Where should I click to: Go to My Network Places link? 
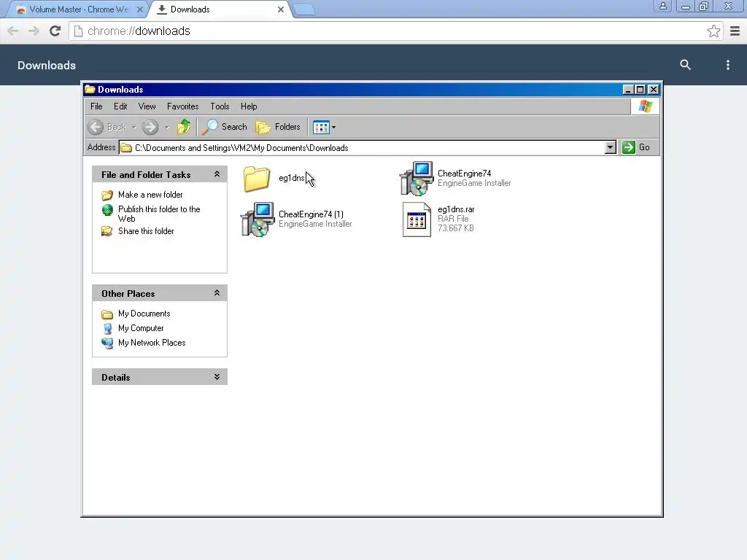click(152, 343)
